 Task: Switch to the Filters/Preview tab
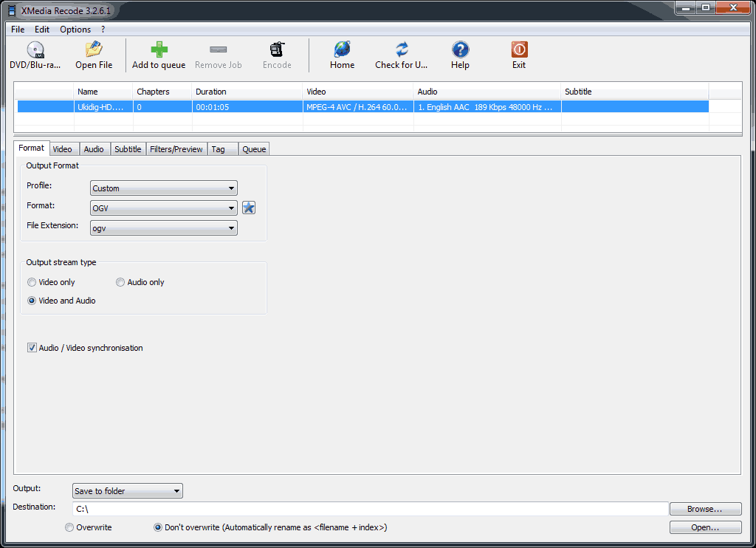pyautogui.click(x=176, y=149)
